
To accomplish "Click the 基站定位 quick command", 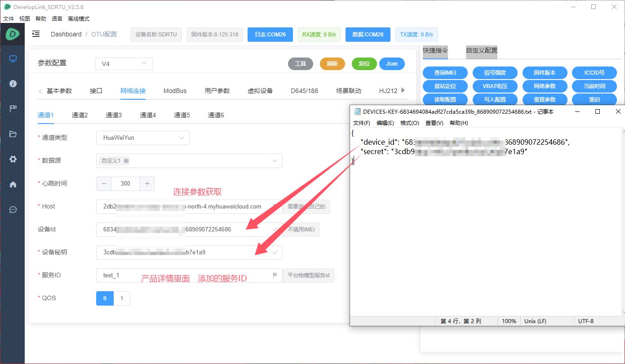I will [445, 86].
